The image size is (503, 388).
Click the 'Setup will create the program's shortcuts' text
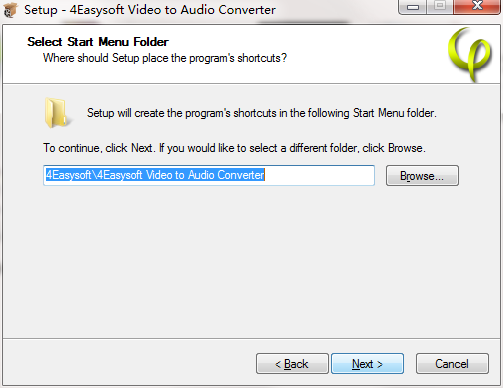click(262, 113)
